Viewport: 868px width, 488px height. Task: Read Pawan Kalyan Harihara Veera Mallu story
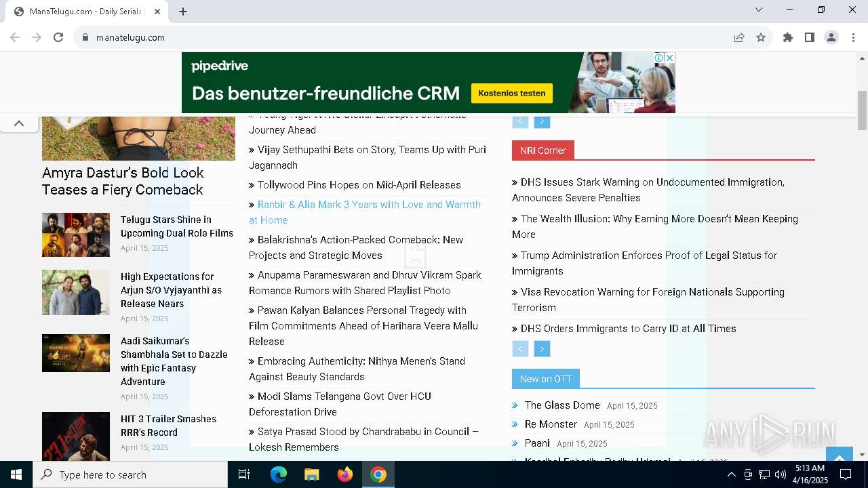point(363,326)
